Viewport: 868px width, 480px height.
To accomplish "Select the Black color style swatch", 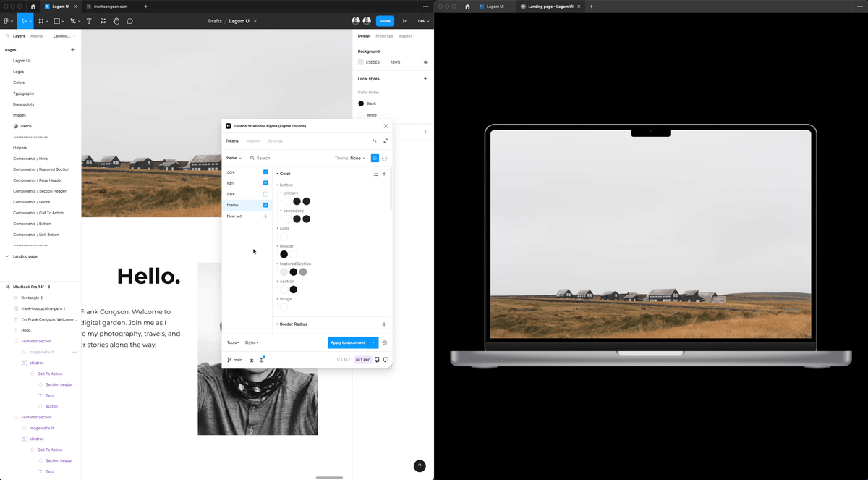I will pyautogui.click(x=361, y=104).
